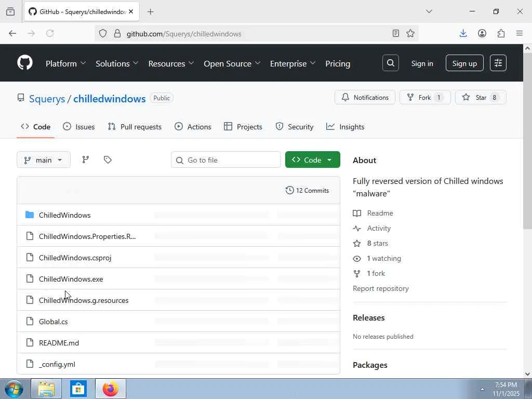Click the Pricing header link
This screenshot has width=532, height=399.
tap(338, 63)
